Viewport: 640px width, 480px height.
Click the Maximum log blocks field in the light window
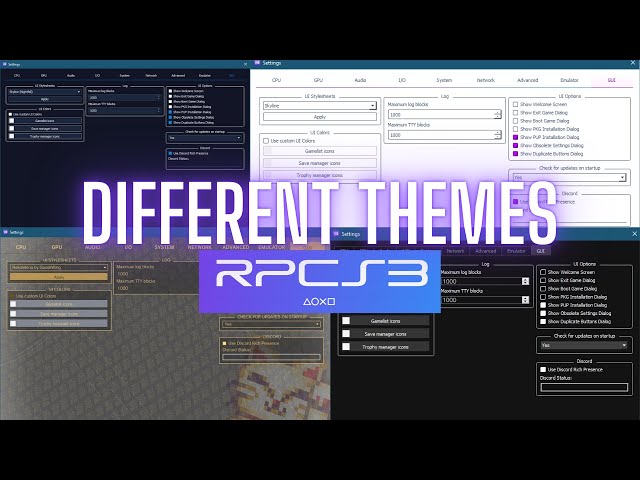[444, 115]
